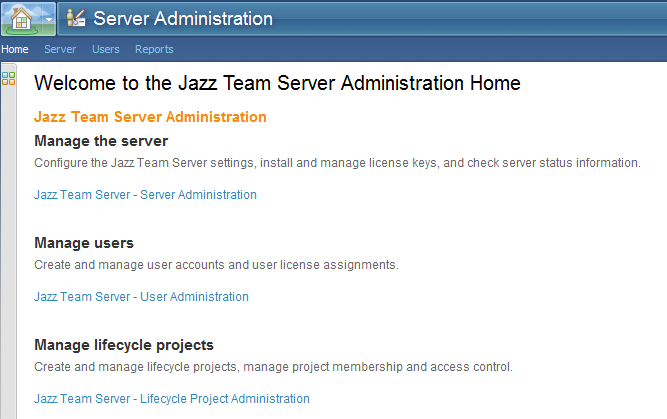Open the Lifecycle Project Administration link
The image size is (667, 419).
tap(172, 399)
